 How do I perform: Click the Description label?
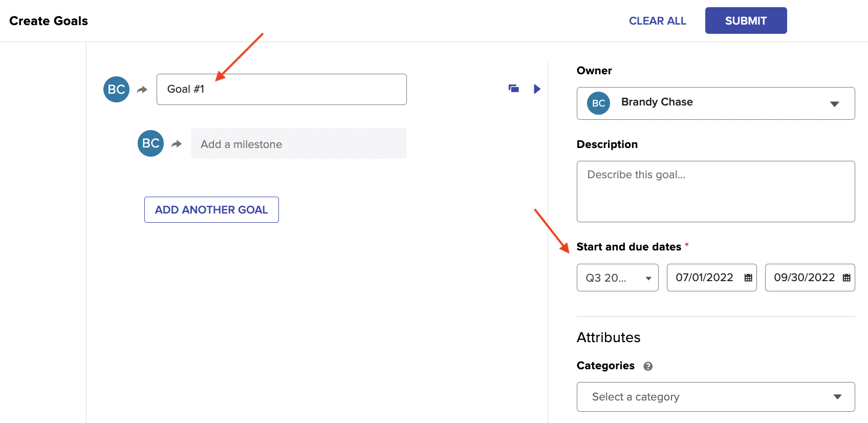click(x=607, y=144)
